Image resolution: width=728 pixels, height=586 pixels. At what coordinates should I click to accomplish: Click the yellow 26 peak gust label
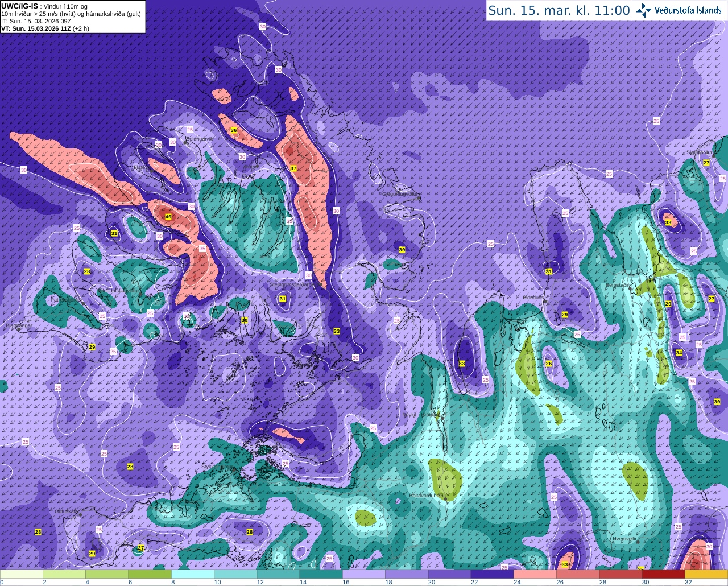(x=549, y=364)
